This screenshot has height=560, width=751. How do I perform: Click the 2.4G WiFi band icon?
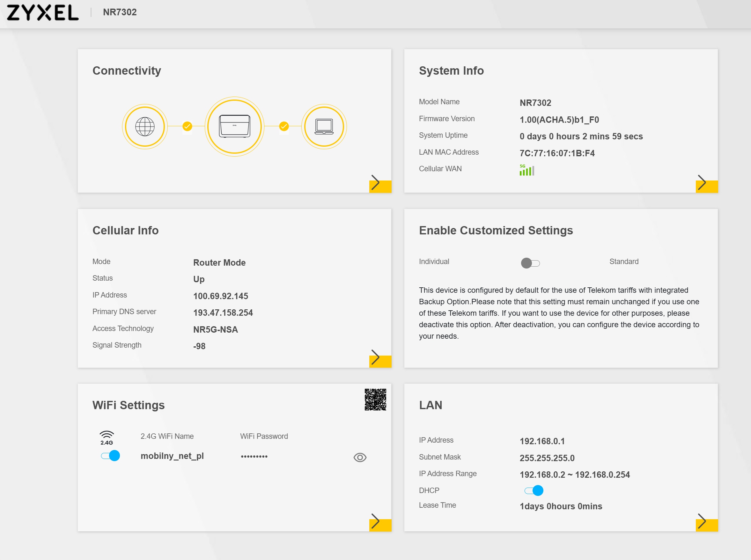pyautogui.click(x=107, y=437)
